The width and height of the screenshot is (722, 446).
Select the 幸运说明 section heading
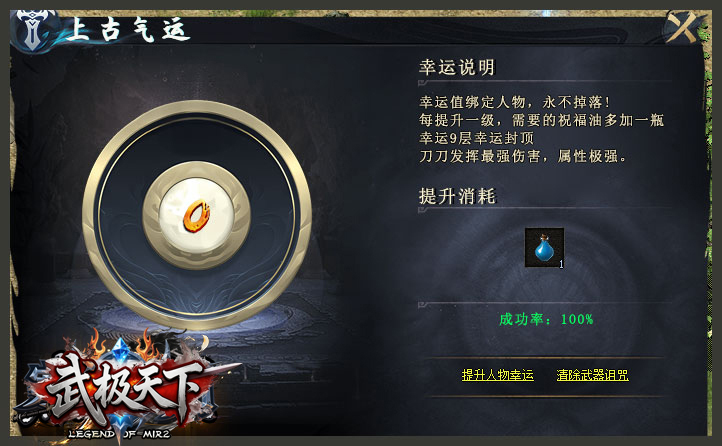pyautogui.click(x=457, y=67)
